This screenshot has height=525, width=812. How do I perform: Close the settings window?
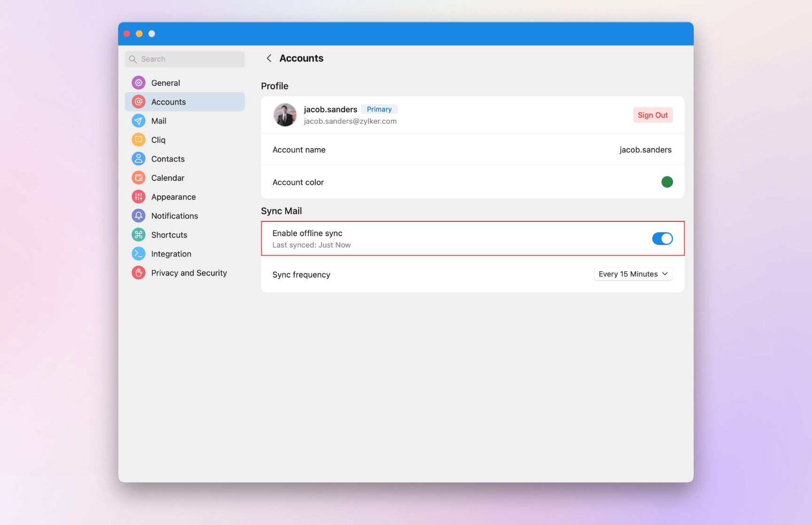(x=127, y=34)
